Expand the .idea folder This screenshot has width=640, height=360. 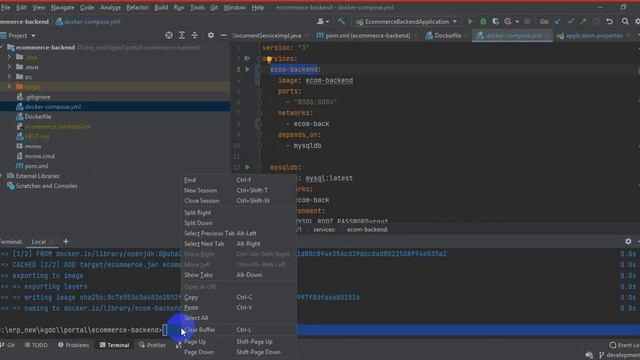pos(9,57)
